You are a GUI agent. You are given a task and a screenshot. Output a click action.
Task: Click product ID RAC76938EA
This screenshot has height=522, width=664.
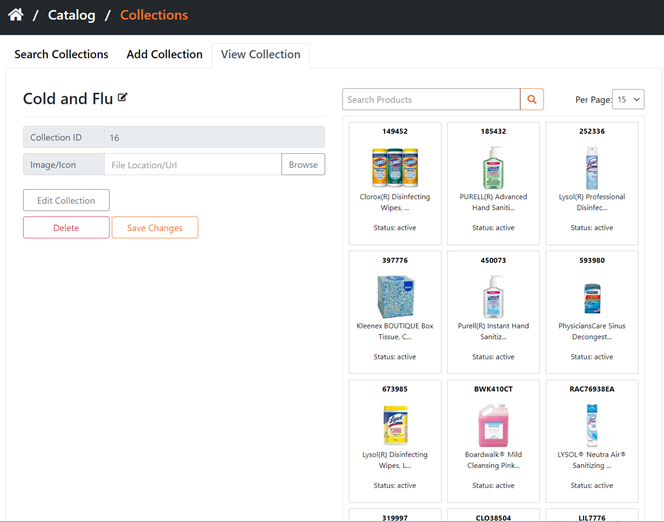coord(592,389)
